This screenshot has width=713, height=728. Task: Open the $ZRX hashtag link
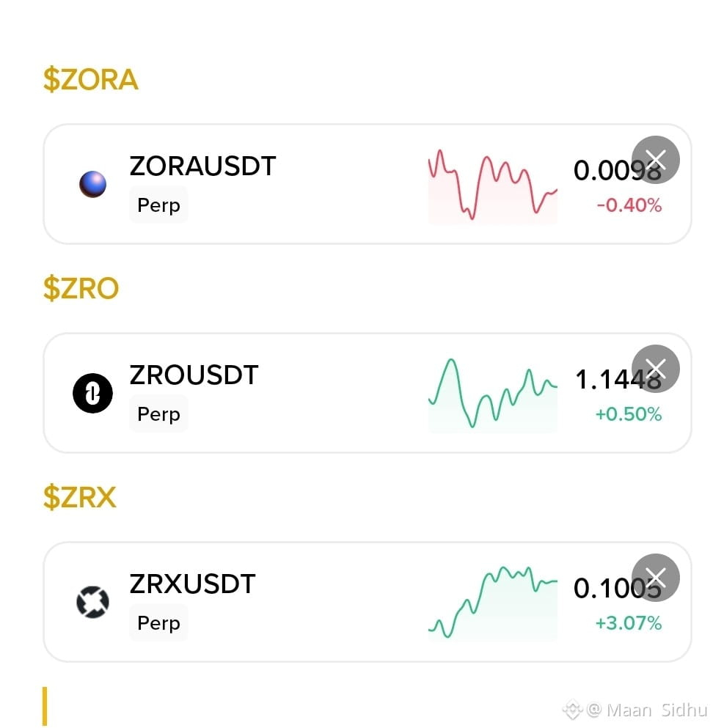79,497
